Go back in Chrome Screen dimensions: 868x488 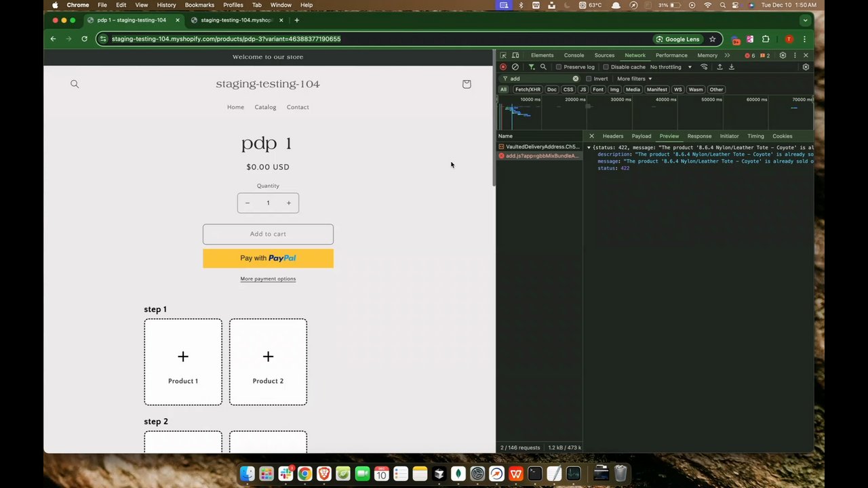click(53, 39)
